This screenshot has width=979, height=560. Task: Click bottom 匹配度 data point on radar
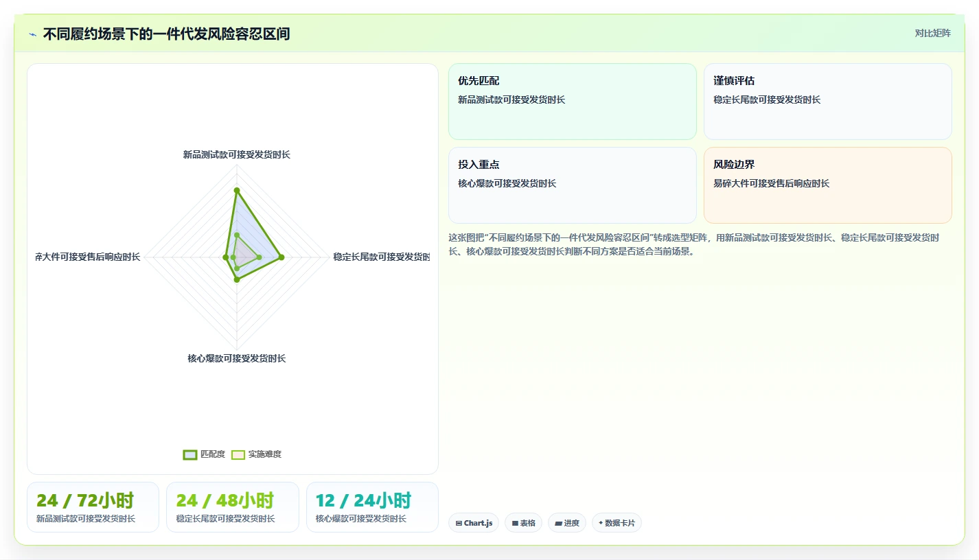click(x=236, y=279)
